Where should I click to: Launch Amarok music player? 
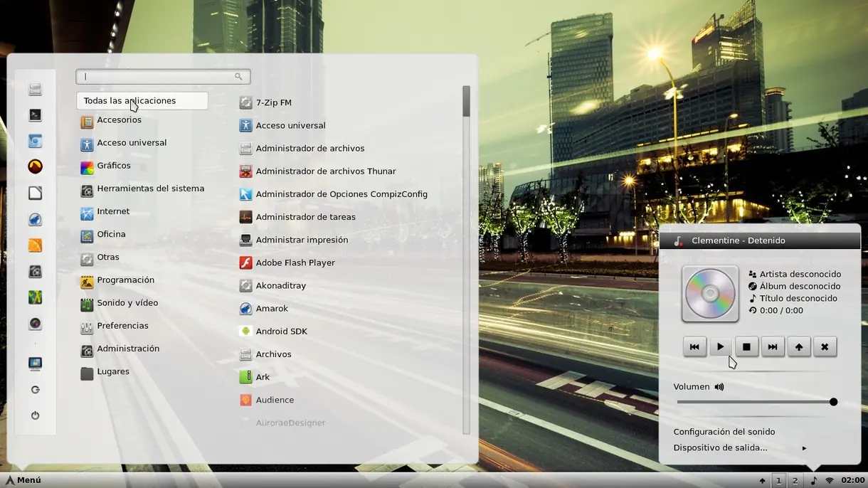[x=264, y=308]
